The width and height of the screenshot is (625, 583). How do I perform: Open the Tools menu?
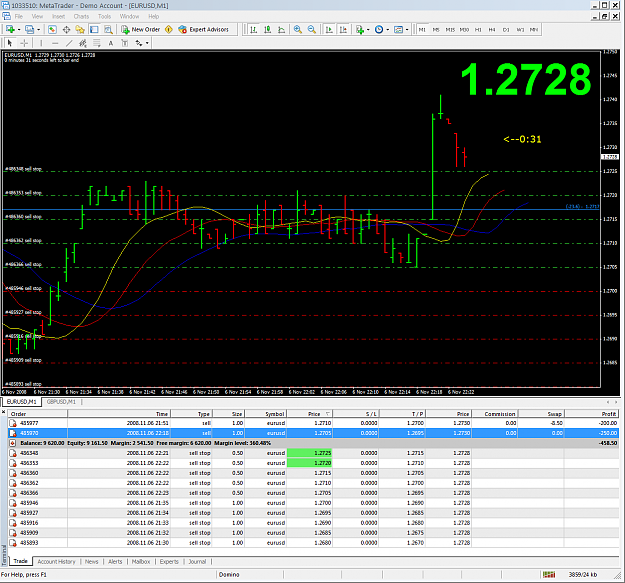pyautogui.click(x=104, y=16)
